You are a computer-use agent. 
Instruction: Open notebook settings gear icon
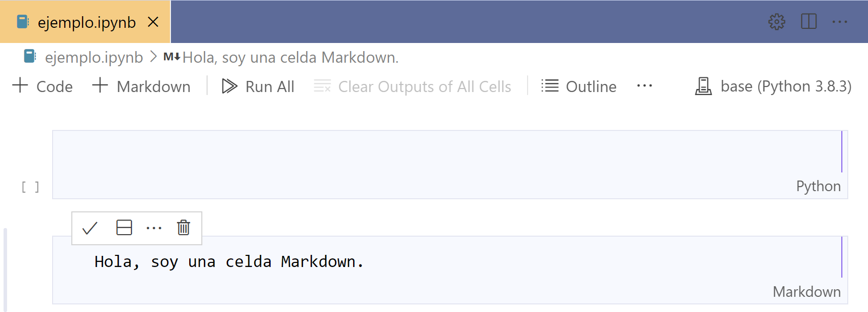[776, 22]
